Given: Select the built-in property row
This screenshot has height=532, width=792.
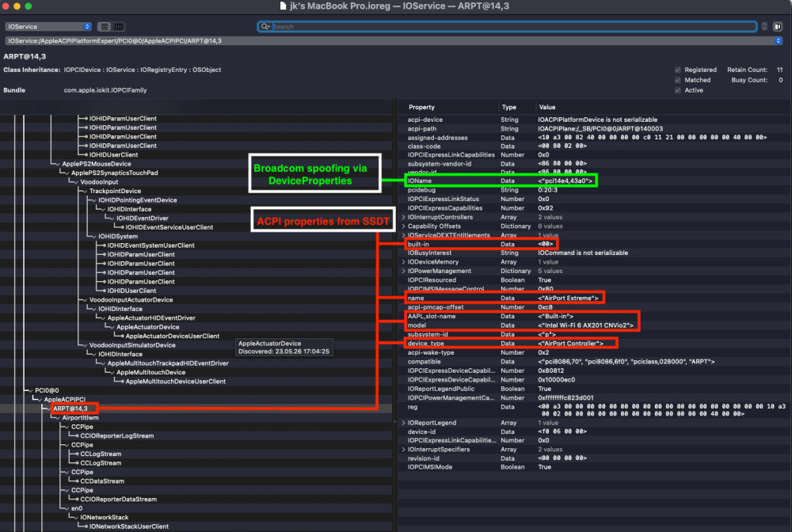Looking at the screenshot, I should [x=595, y=245].
